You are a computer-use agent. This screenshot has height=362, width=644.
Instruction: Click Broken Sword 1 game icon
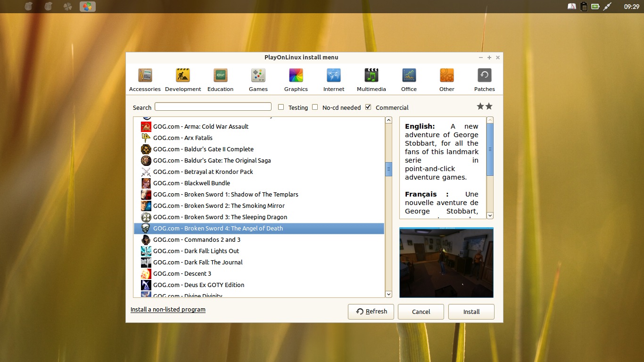146,194
